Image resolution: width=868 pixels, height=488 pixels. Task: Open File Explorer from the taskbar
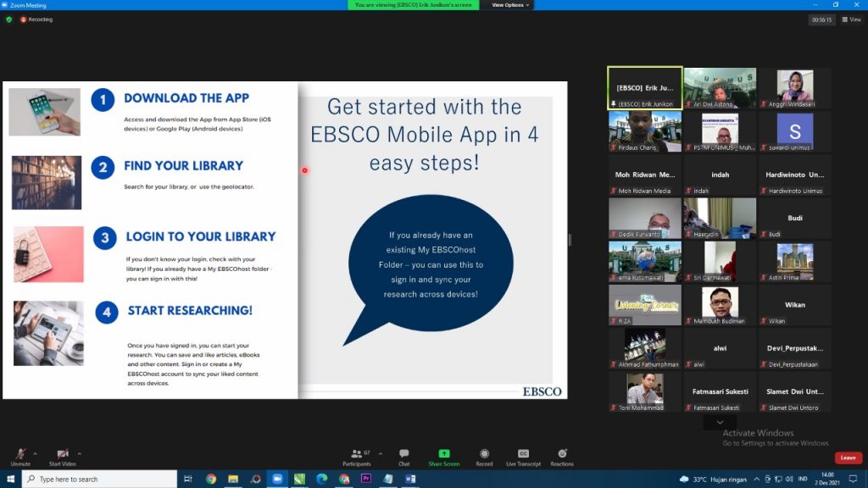pyautogui.click(x=233, y=479)
